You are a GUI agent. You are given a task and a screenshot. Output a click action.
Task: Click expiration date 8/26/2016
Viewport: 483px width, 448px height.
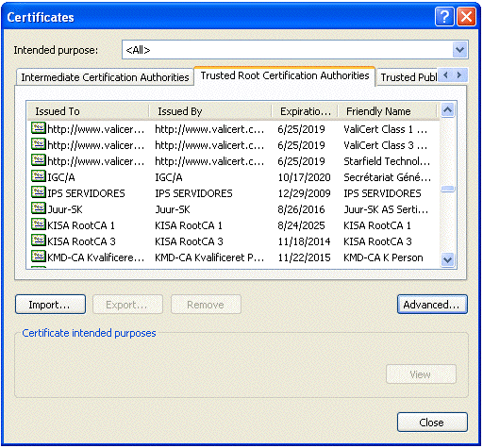[301, 209]
